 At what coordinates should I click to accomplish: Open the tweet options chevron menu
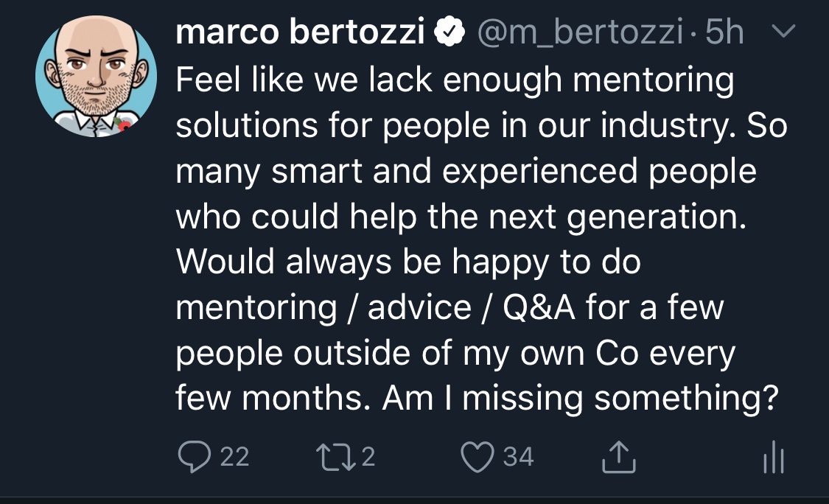(x=787, y=32)
